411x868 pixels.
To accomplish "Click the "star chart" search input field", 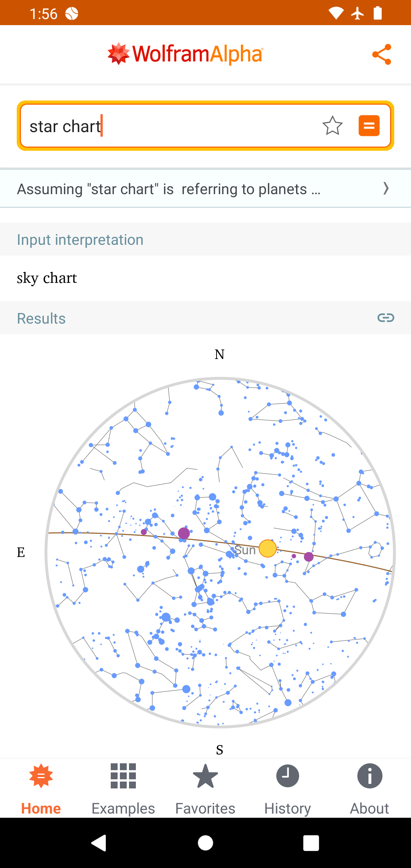I will pyautogui.click(x=167, y=126).
